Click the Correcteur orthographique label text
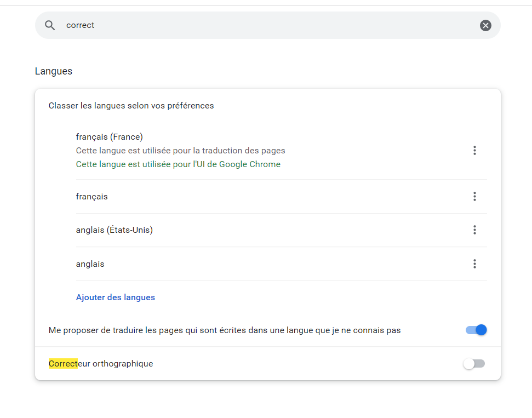This screenshot has height=418, width=532. (101, 364)
